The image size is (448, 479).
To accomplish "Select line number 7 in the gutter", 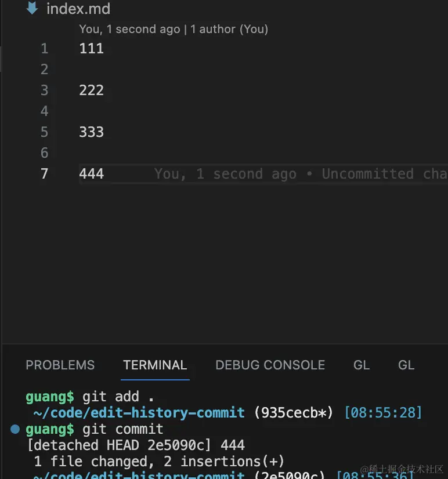I will pos(45,174).
